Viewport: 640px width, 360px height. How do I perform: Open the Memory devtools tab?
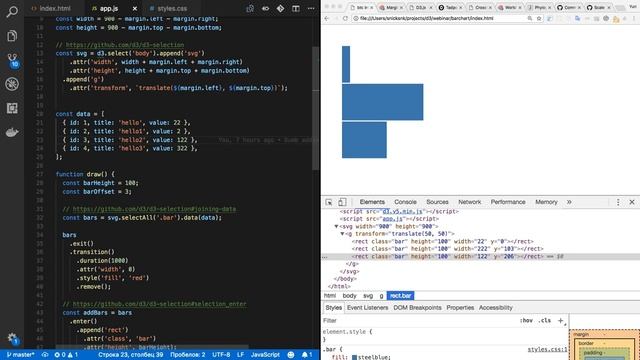[546, 202]
